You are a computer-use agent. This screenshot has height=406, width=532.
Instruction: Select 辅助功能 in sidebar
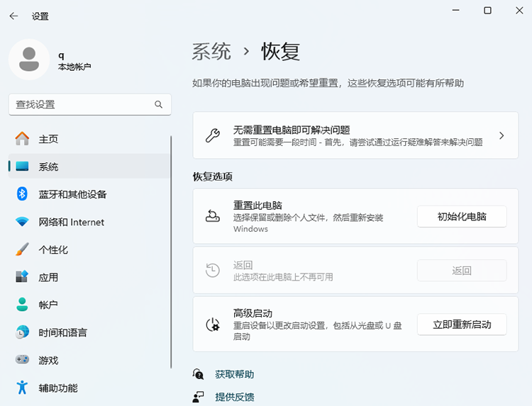pyautogui.click(x=89, y=388)
